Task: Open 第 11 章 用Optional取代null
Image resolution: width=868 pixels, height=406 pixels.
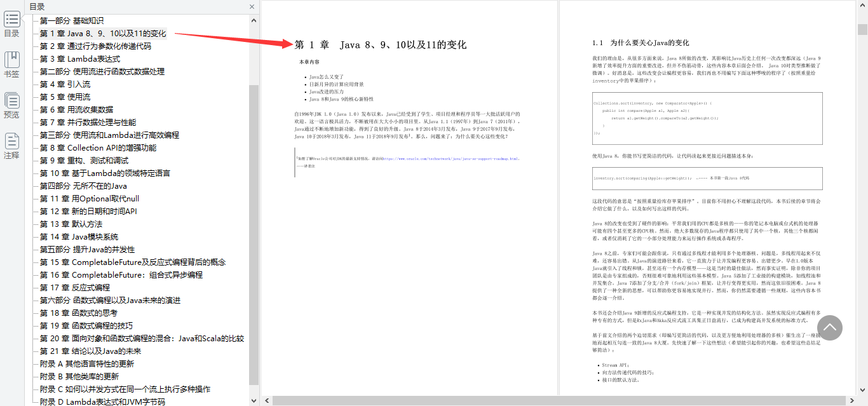Action: click(89, 198)
